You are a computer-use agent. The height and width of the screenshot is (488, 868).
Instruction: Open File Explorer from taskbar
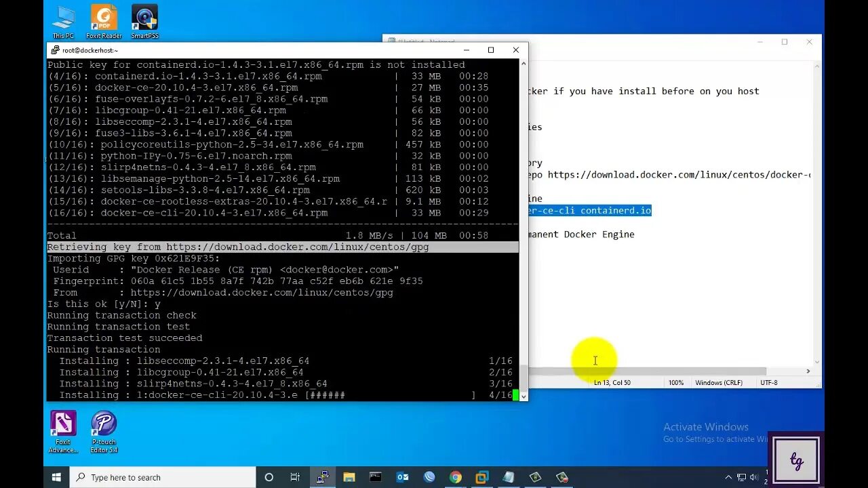tap(349, 477)
